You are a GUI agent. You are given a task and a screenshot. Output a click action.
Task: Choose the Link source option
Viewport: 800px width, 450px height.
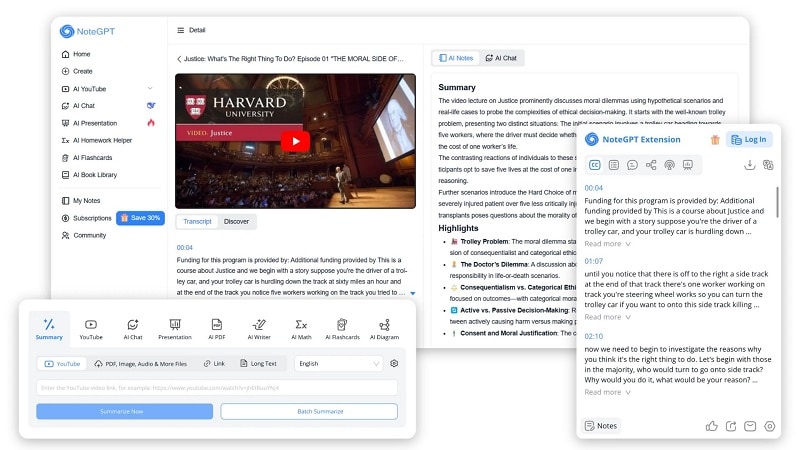point(214,364)
